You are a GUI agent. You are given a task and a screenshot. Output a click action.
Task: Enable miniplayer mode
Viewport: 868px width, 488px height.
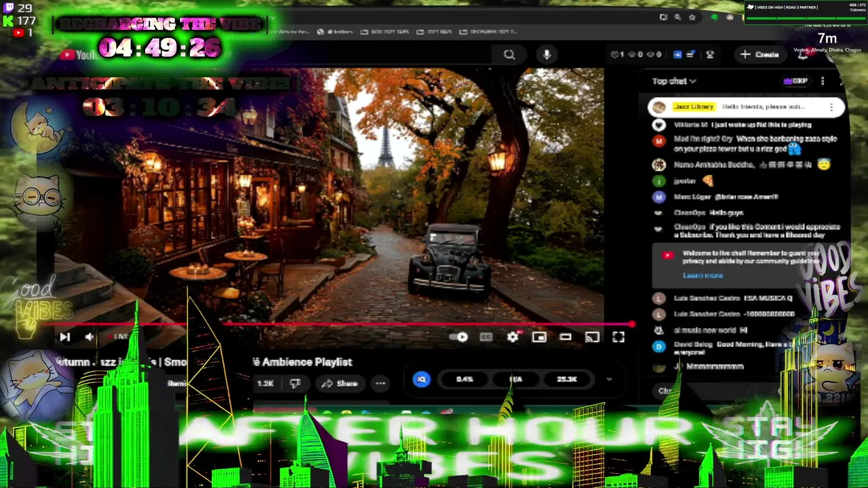point(539,337)
